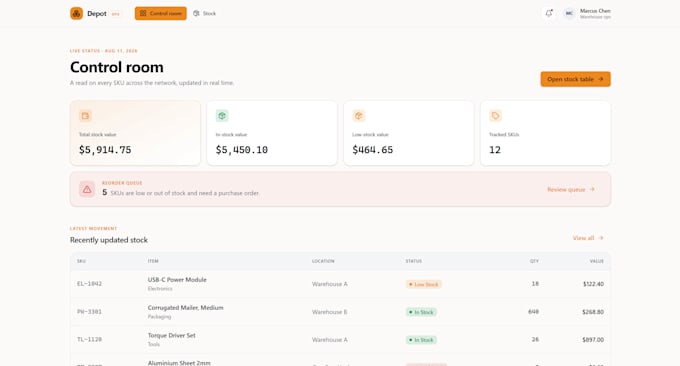
Task: Click the Total stock value $5,914.75
Action: (x=105, y=150)
